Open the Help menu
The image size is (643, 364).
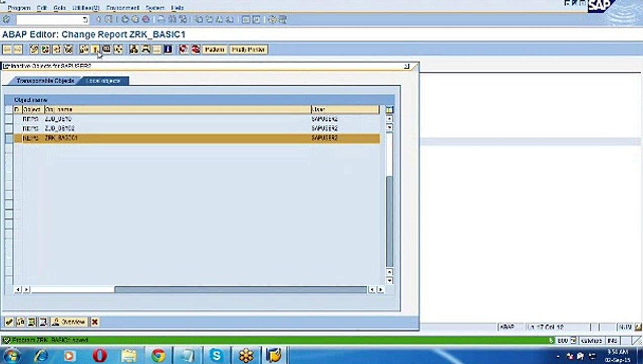click(177, 8)
